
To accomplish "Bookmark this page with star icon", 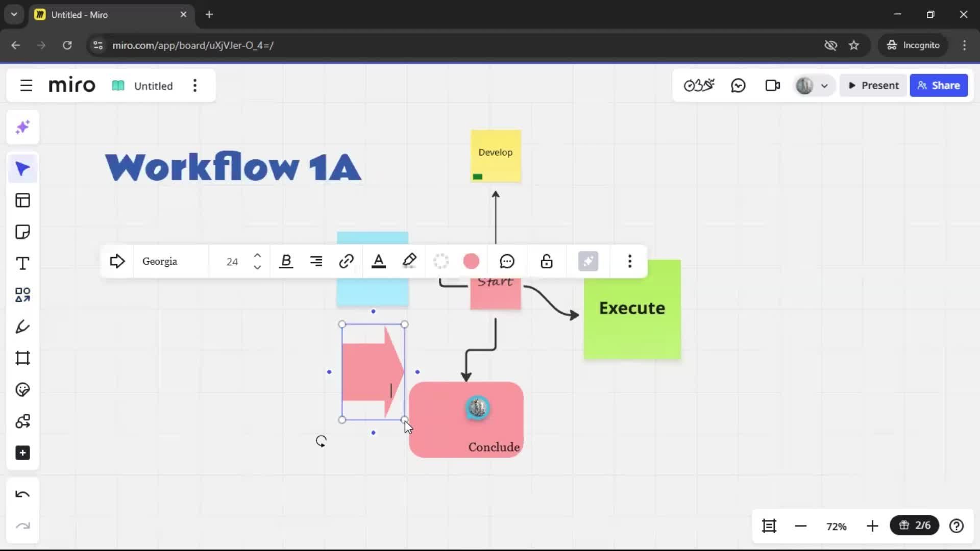I will pyautogui.click(x=854, y=45).
